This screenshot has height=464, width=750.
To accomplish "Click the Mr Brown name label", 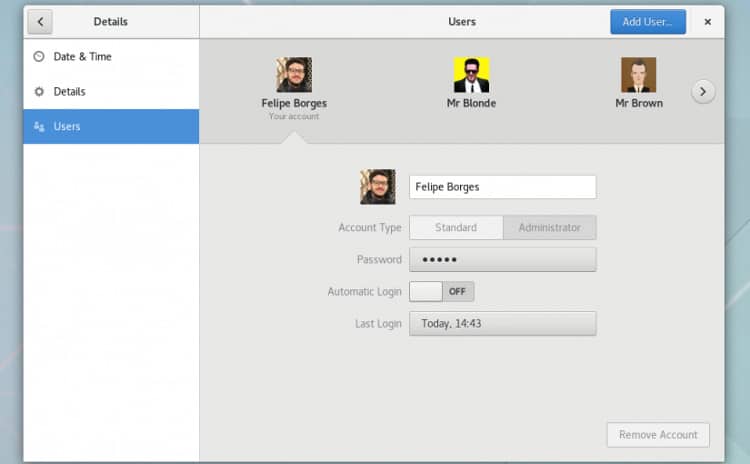I will point(639,103).
